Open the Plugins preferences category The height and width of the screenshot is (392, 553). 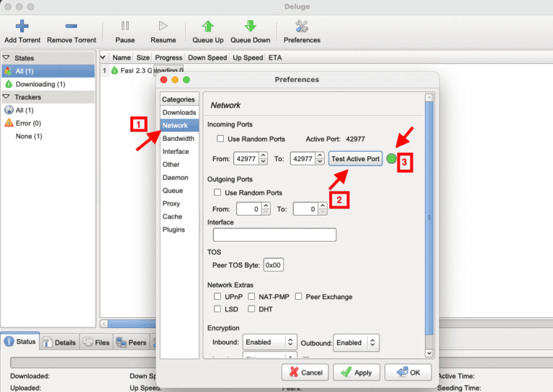(x=179, y=229)
